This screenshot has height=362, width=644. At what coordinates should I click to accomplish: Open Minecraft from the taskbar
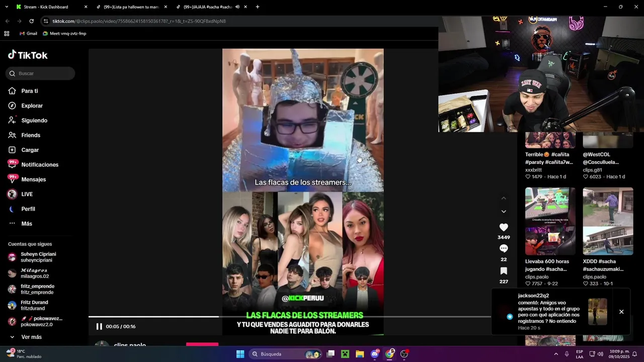click(x=345, y=354)
